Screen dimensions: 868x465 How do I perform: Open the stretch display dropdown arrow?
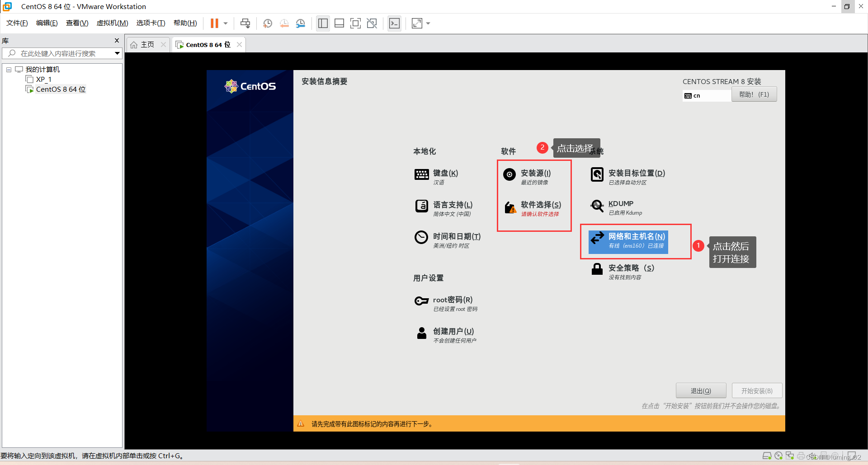coord(428,23)
